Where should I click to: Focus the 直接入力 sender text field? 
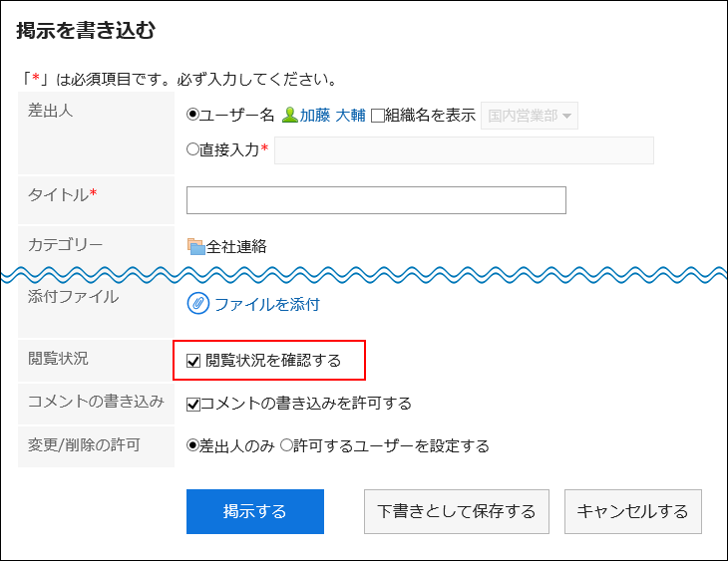click(464, 150)
